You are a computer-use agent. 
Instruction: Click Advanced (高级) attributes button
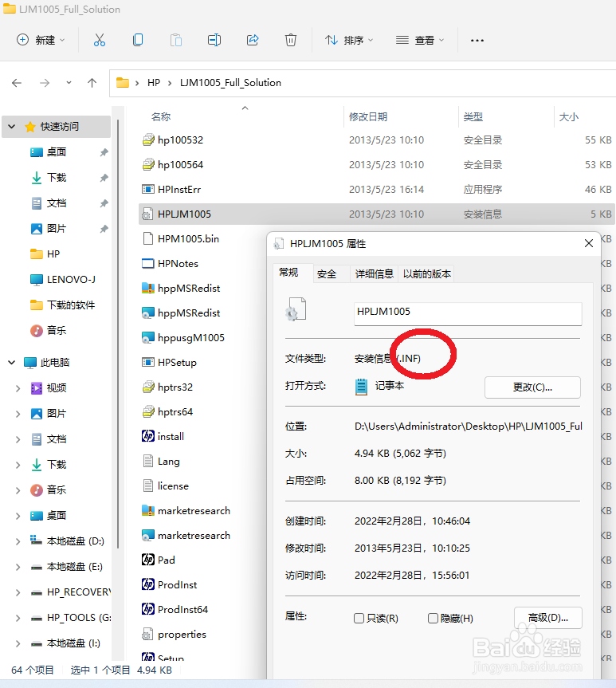(x=548, y=618)
